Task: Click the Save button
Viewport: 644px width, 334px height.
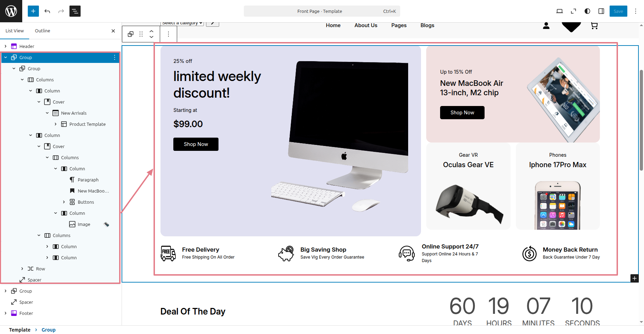Action: coord(618,11)
